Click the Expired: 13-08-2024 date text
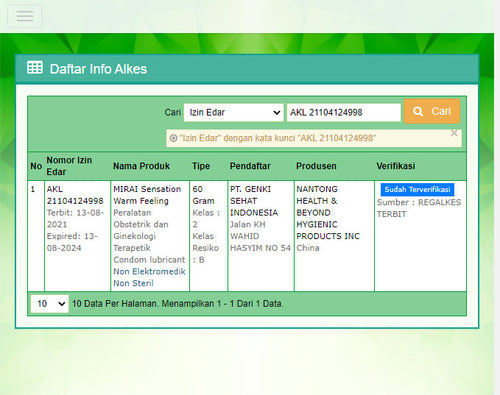Viewport: 500px width, 395px height. click(72, 242)
